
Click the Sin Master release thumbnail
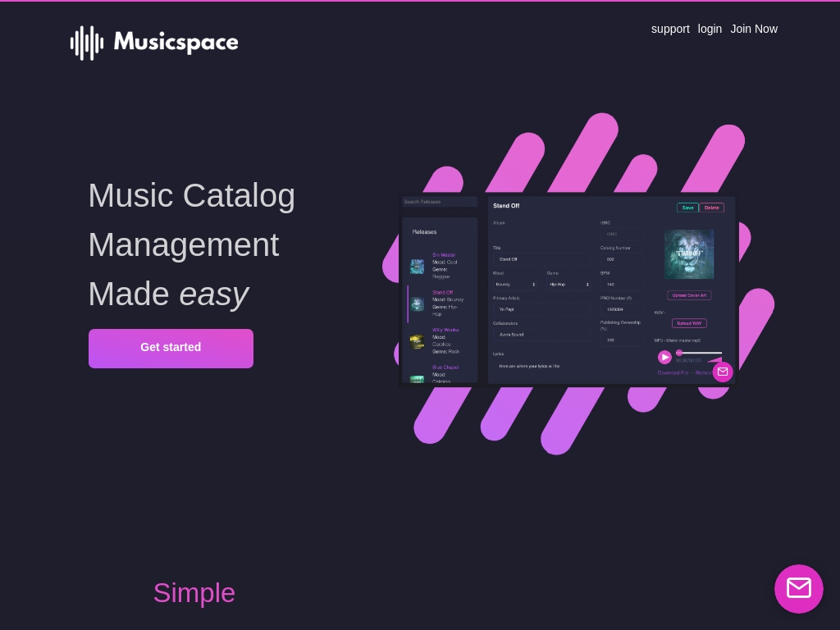coord(417,267)
